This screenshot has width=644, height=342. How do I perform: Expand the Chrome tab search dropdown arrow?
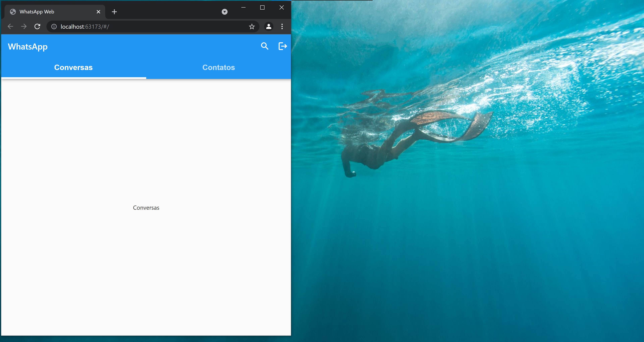(225, 12)
